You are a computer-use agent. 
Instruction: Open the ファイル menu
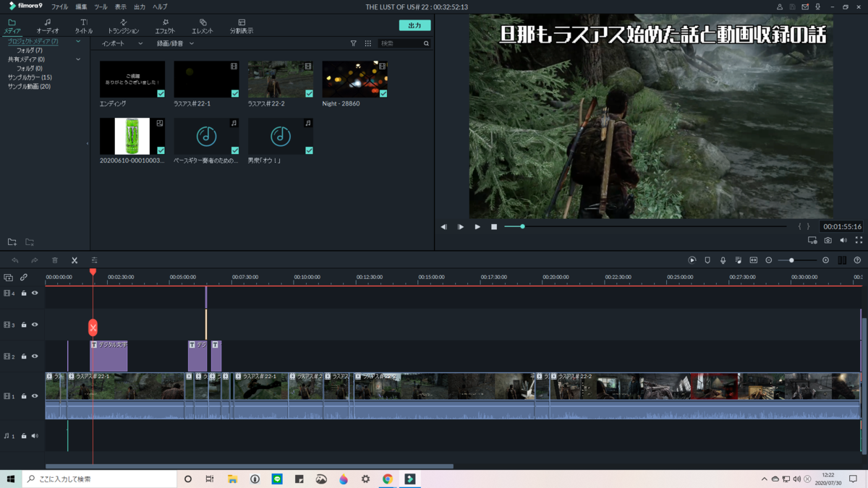[59, 7]
